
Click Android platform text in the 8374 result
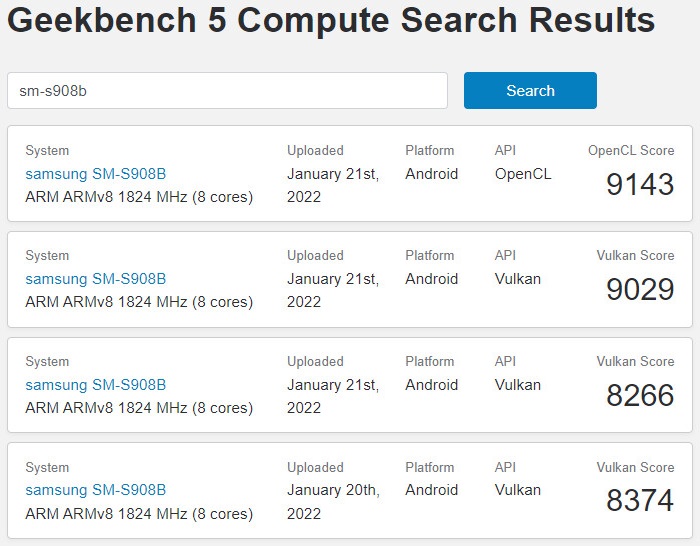(431, 490)
